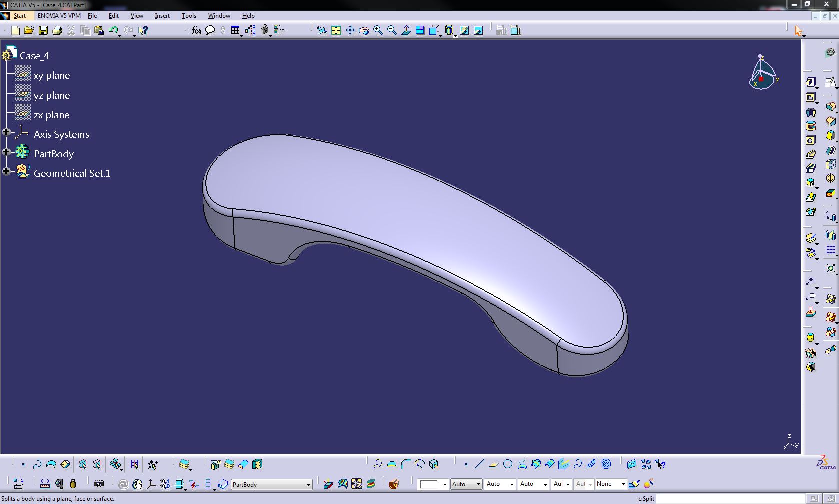Screen dimensions: 839x504
Task: Click the 3D compass in viewport
Action: tap(763, 73)
